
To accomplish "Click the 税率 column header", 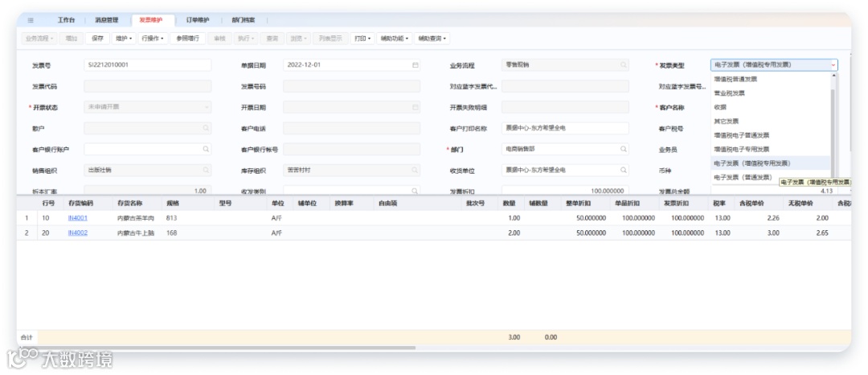I will [721, 204].
